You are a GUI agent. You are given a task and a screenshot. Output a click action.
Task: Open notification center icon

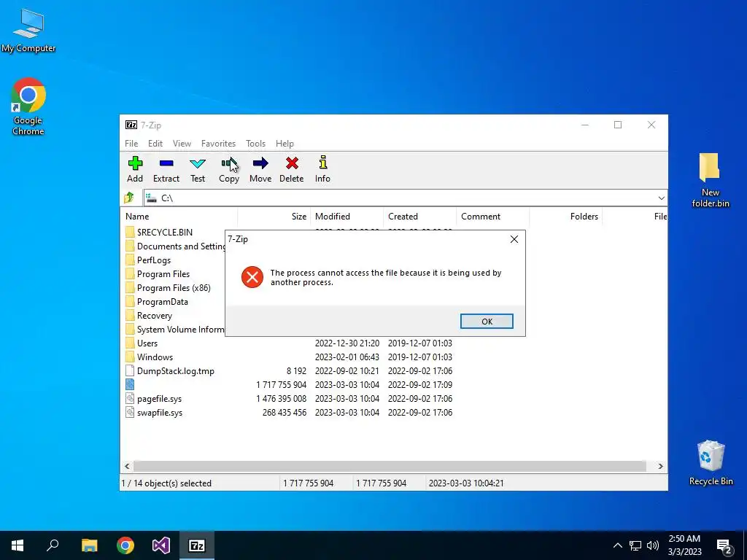click(724, 546)
